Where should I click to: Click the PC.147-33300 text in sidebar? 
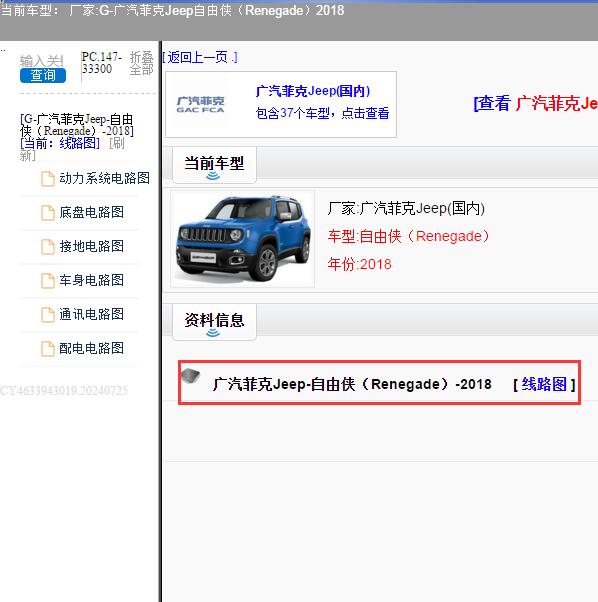coord(102,63)
